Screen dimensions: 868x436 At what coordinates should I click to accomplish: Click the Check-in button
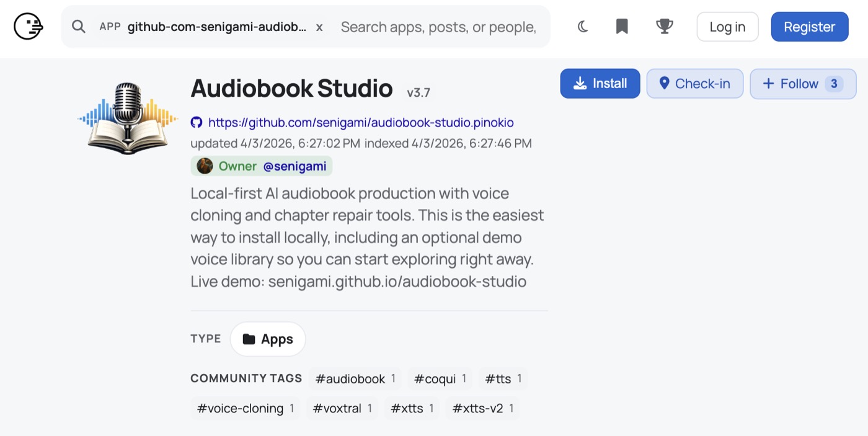pos(694,84)
